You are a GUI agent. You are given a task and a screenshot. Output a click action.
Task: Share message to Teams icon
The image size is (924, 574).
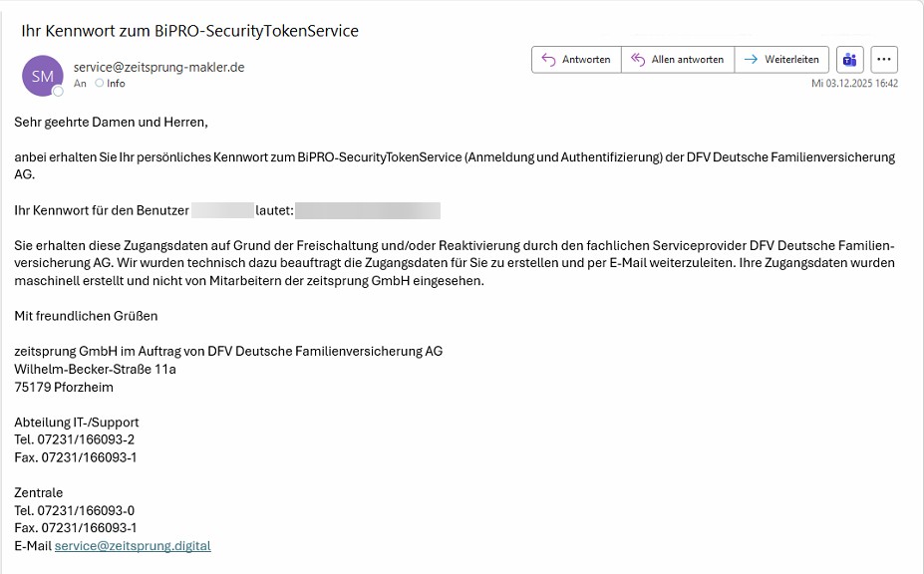(x=849, y=60)
